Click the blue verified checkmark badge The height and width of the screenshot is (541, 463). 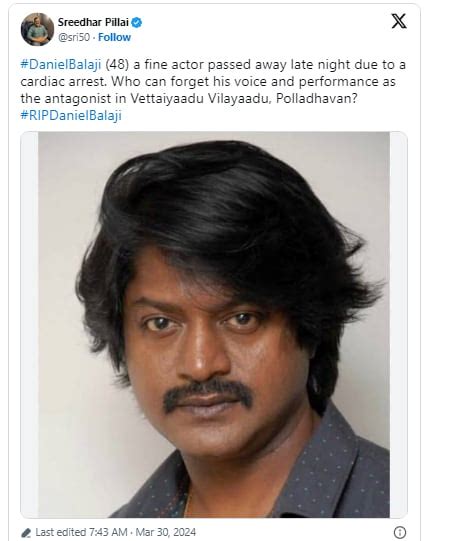point(137,22)
